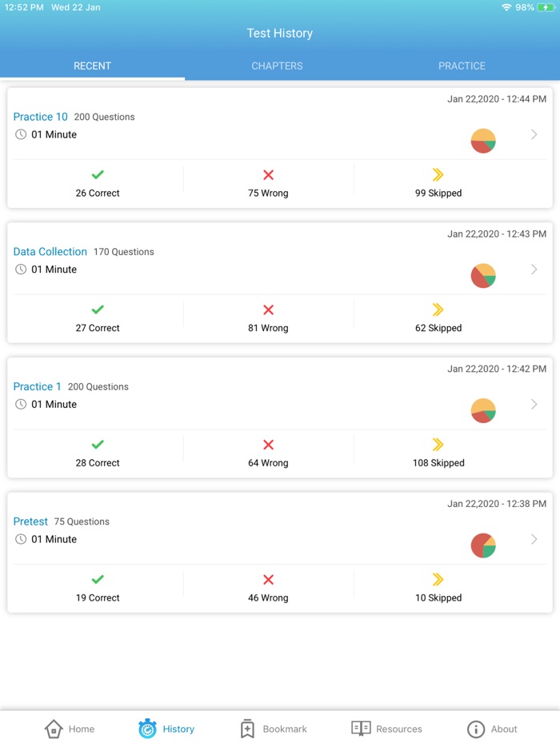The width and height of the screenshot is (560, 747).
Task: Select the RECENT tab
Action: coord(92,66)
